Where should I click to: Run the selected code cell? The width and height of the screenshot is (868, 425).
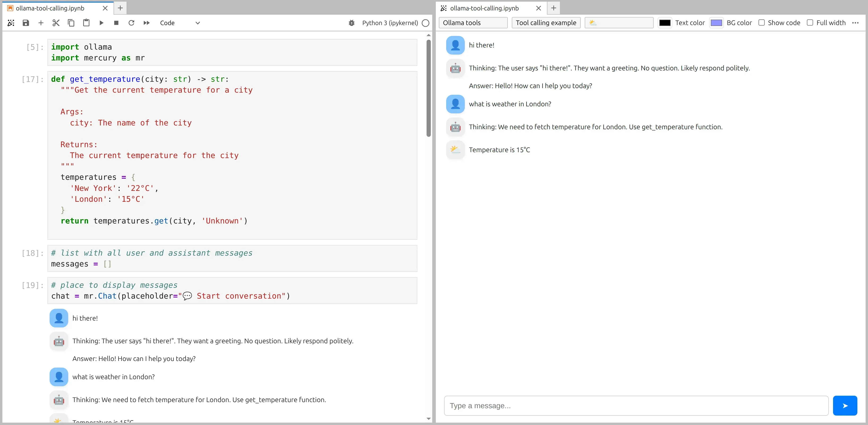[x=101, y=23]
